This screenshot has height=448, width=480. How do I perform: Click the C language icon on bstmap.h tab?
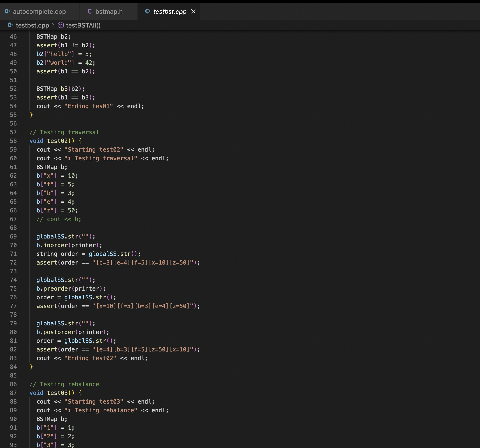coord(89,11)
